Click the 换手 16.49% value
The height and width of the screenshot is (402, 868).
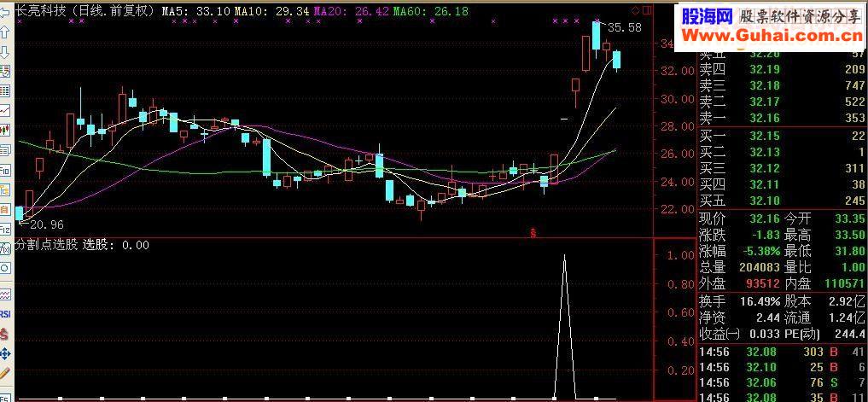(760, 302)
